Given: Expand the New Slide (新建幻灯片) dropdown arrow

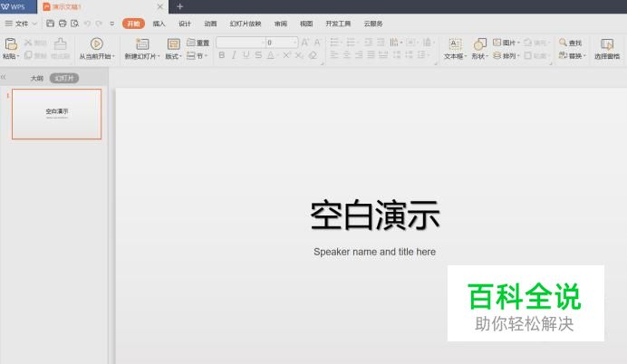Looking at the screenshot, I should (159, 56).
